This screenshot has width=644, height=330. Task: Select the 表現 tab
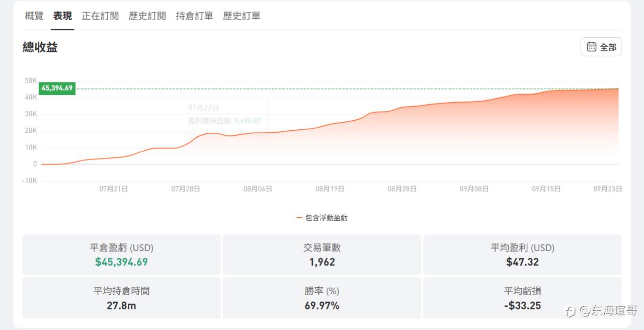(x=62, y=16)
